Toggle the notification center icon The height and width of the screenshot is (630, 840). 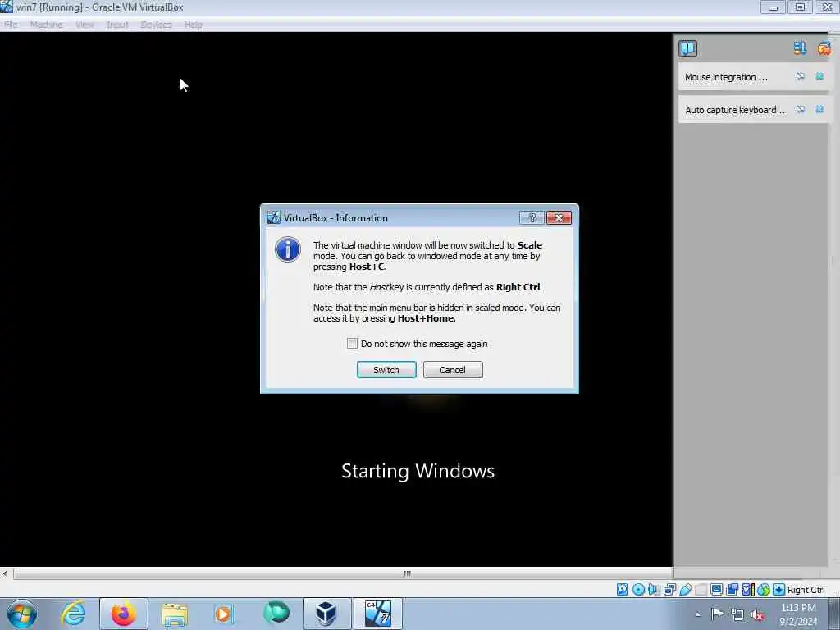(x=688, y=48)
